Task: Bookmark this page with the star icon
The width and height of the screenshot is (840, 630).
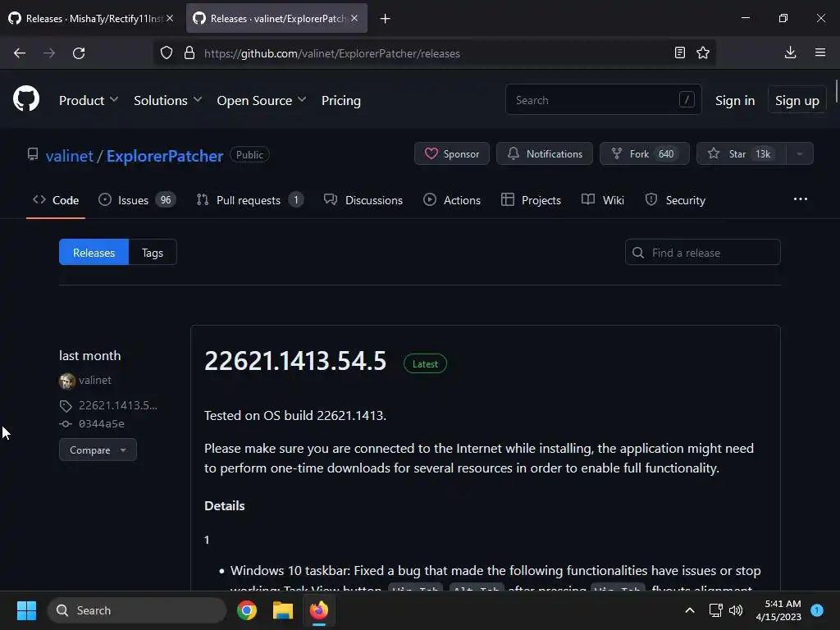Action: pyautogui.click(x=703, y=52)
